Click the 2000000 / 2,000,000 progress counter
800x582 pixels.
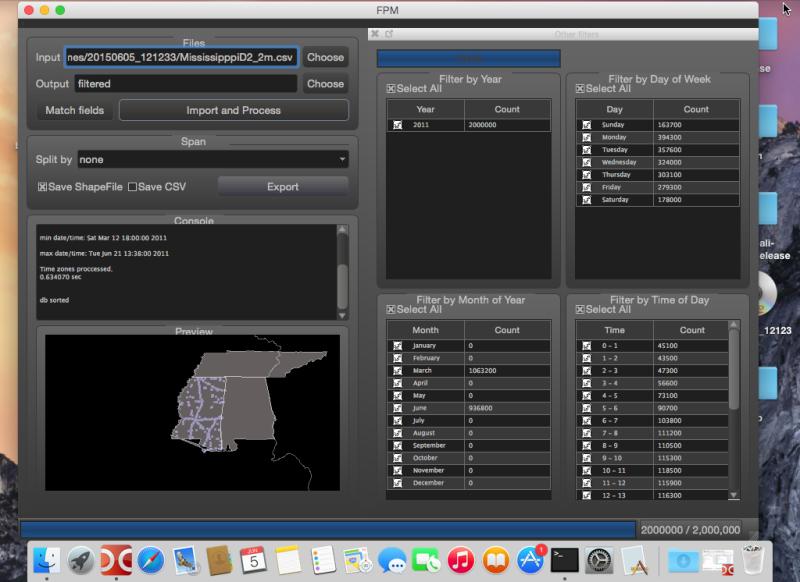pyautogui.click(x=690, y=530)
